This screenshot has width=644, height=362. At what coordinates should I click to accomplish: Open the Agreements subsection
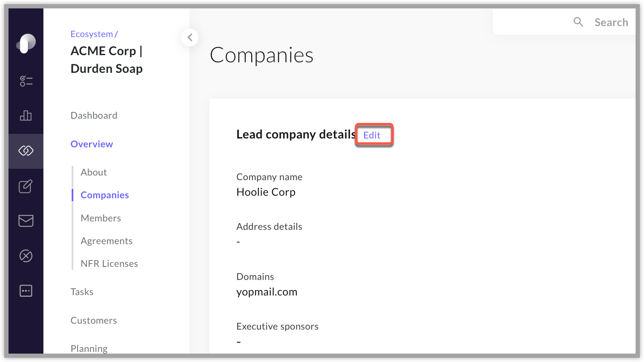click(107, 241)
